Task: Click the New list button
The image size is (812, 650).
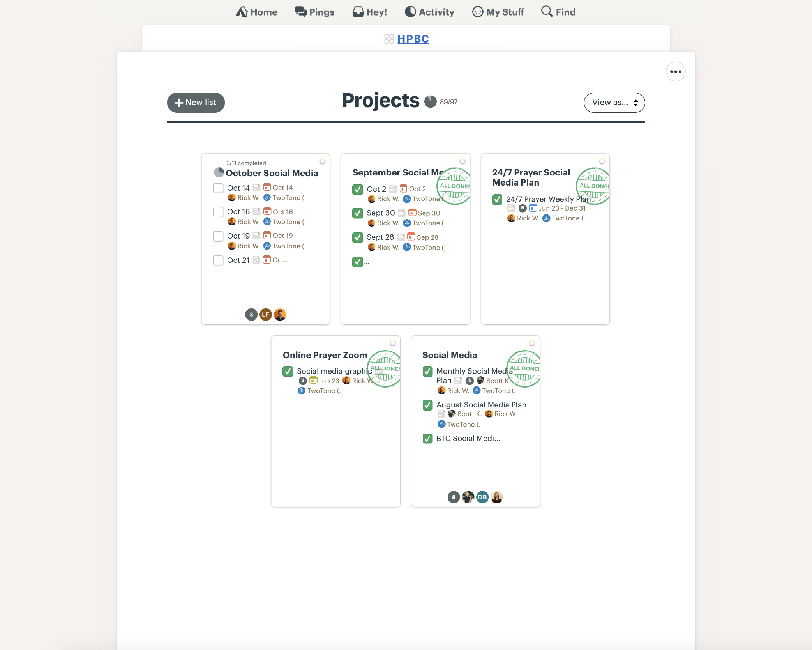Action: click(x=195, y=102)
